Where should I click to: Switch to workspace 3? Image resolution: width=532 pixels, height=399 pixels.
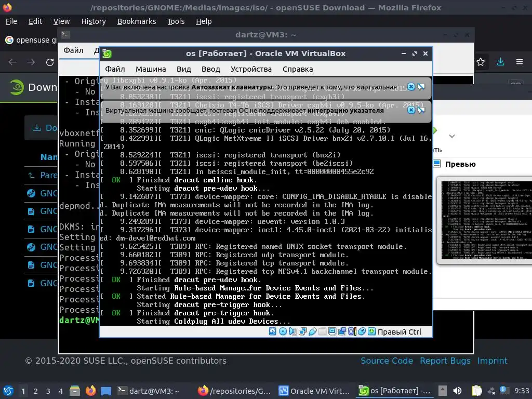coord(48,391)
